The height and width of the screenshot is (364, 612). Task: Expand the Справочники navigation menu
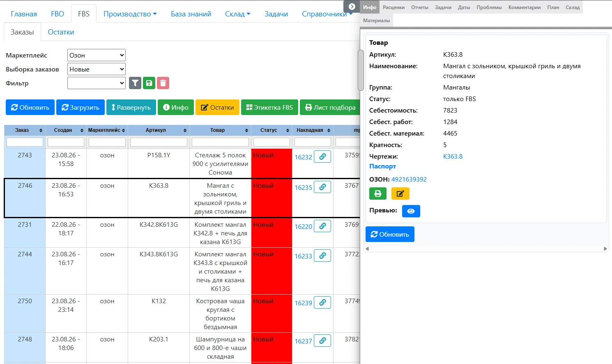click(x=327, y=14)
